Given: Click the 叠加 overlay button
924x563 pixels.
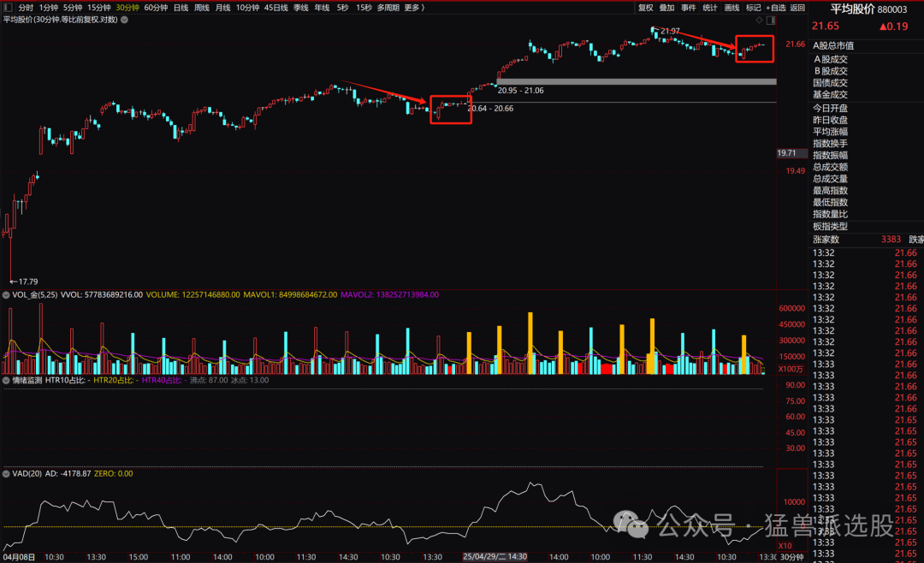Looking at the screenshot, I should point(666,8).
